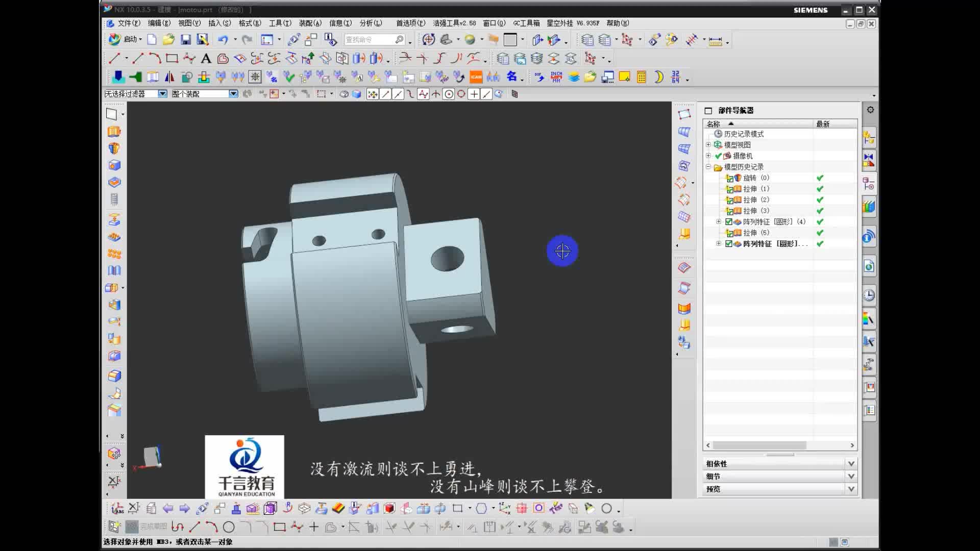The height and width of the screenshot is (551, 980).
Task: Collapse the 模型历史记录 tree node
Action: [708, 167]
